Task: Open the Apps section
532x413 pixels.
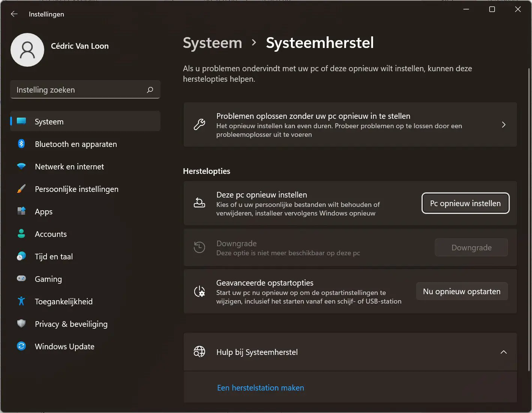Action: (x=85, y=211)
